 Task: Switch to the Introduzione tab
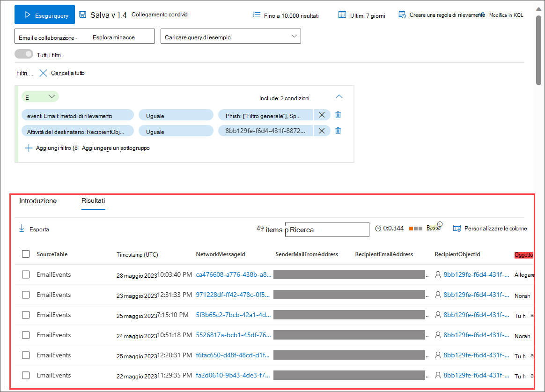click(x=38, y=201)
